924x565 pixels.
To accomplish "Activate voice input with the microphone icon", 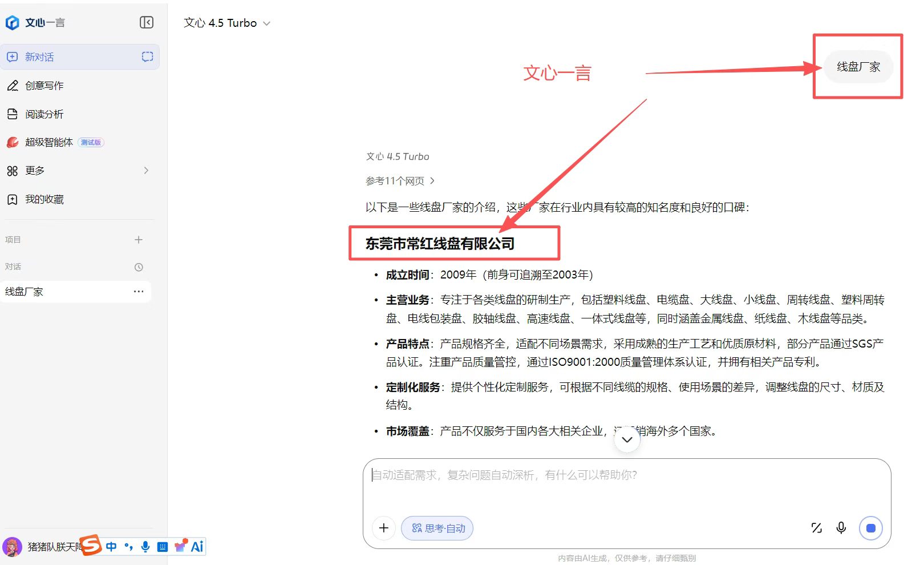I will tap(841, 528).
